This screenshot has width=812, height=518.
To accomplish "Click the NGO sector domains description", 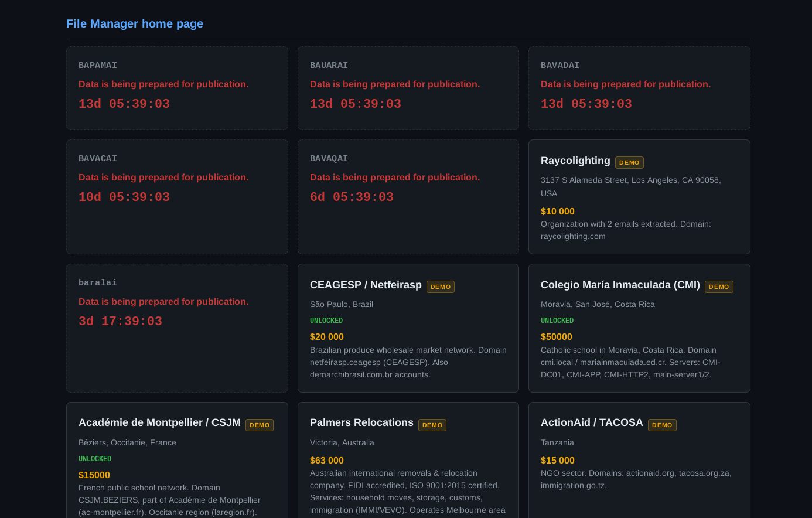I will coord(636,479).
